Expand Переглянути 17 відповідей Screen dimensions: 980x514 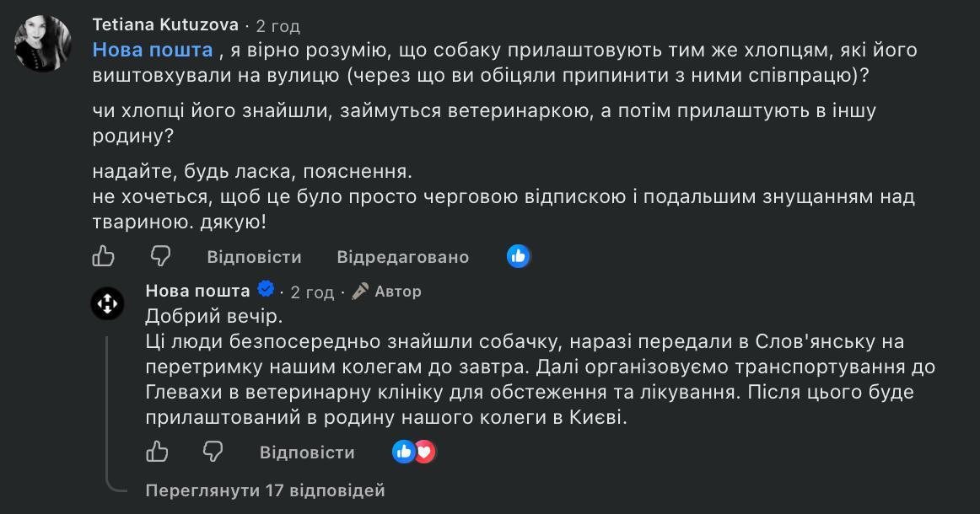pyautogui.click(x=265, y=490)
